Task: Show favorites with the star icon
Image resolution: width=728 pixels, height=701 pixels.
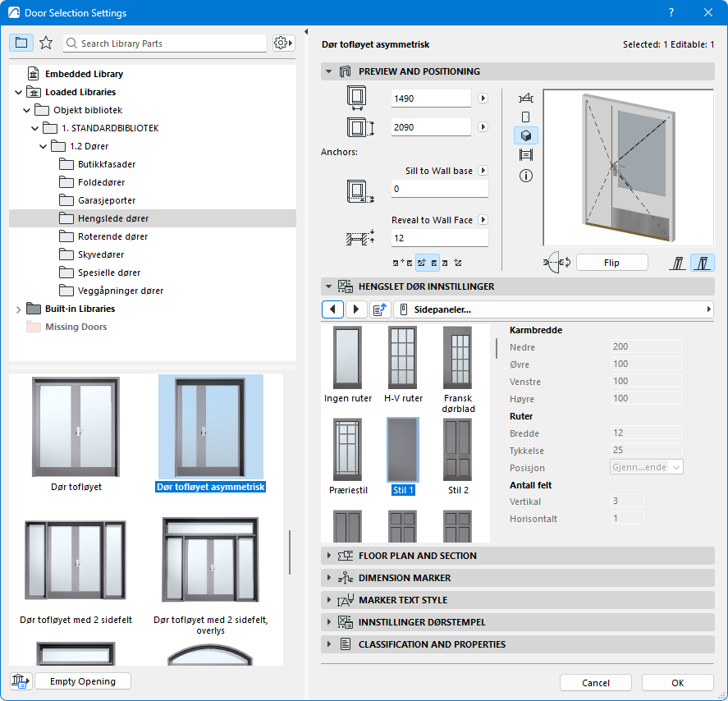Action: (x=46, y=43)
